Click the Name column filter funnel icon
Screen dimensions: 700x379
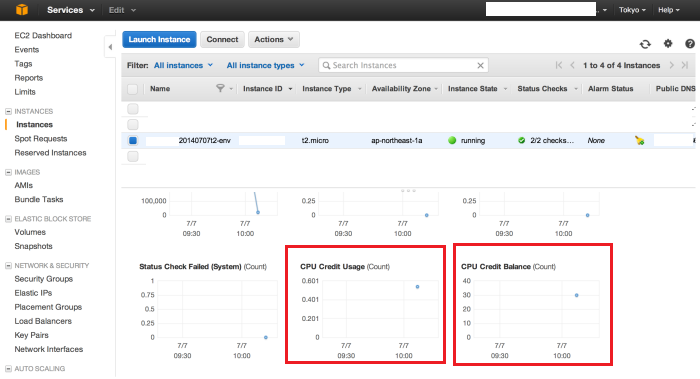220,88
